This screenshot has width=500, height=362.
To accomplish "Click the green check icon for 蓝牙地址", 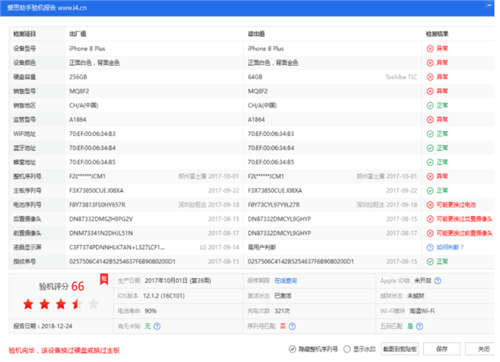I will tap(430, 148).
